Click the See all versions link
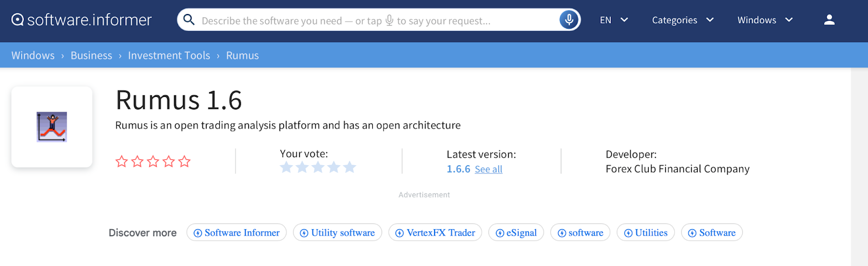 click(x=488, y=170)
